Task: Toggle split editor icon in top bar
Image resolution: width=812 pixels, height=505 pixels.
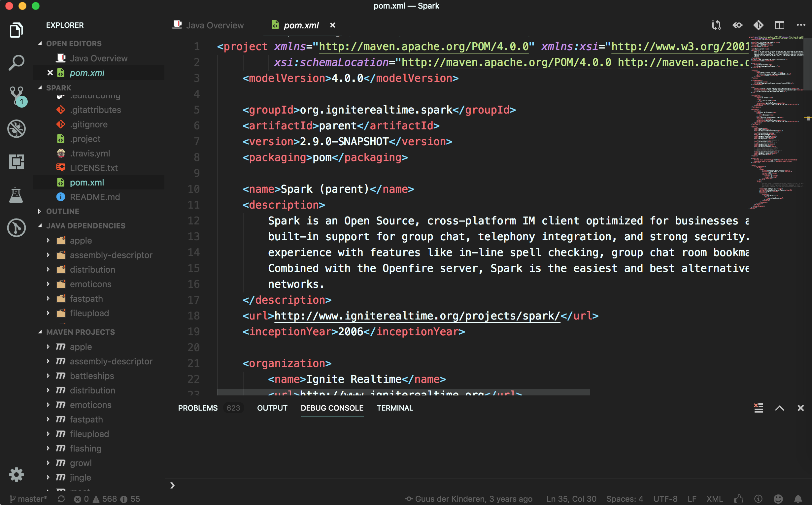Action: tap(779, 25)
